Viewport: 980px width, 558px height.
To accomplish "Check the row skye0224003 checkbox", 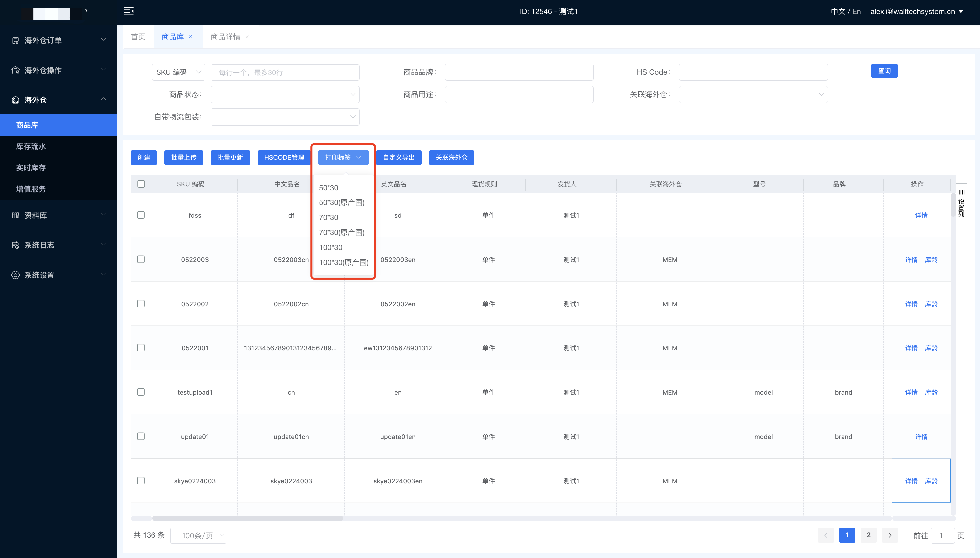I will [141, 481].
